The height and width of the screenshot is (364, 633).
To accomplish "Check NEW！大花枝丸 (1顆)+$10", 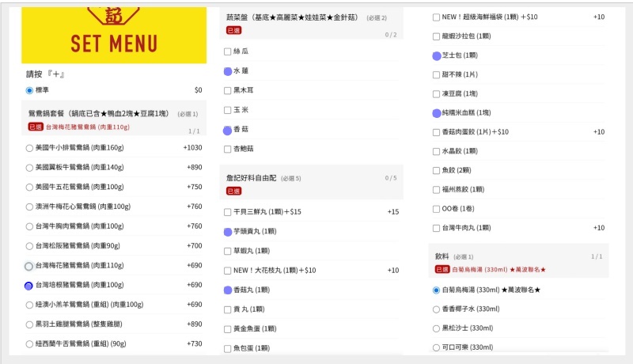I will click(227, 271).
